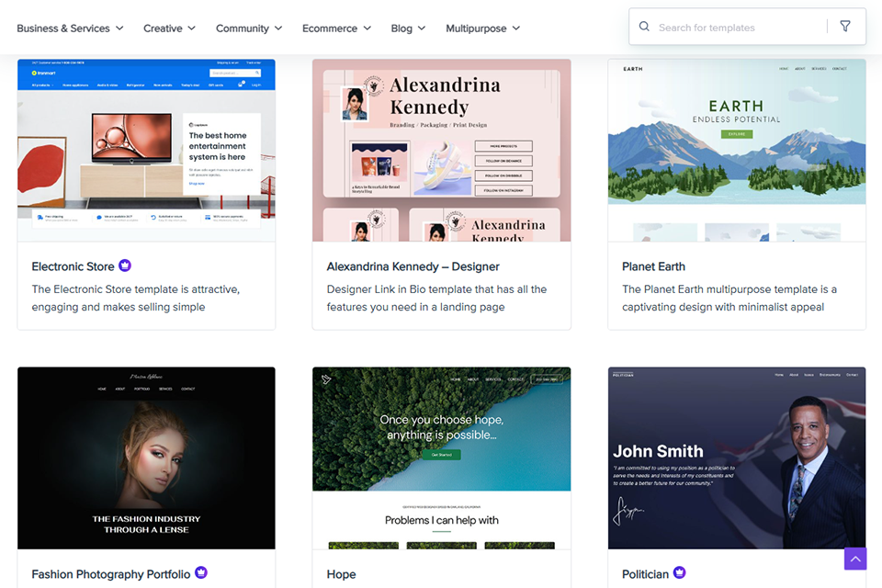Viewport: 882px width, 588px height.
Task: Open the Hope template preview image
Action: 442,458
